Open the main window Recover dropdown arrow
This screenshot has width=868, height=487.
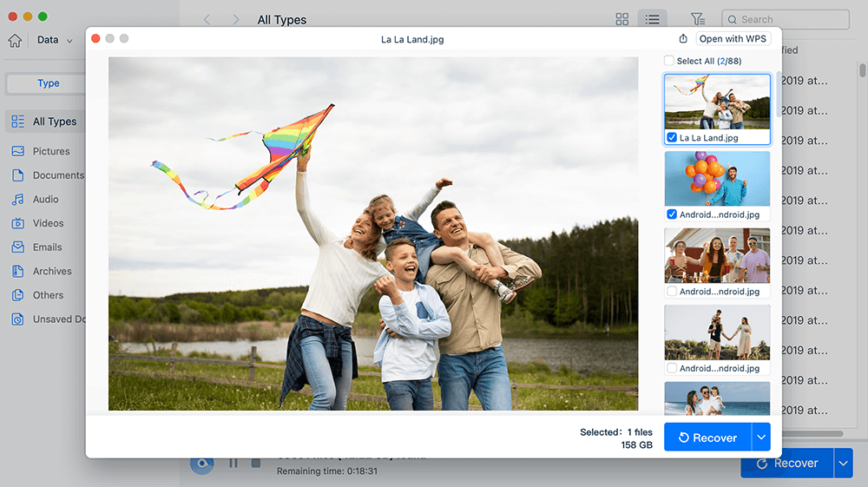(844, 464)
